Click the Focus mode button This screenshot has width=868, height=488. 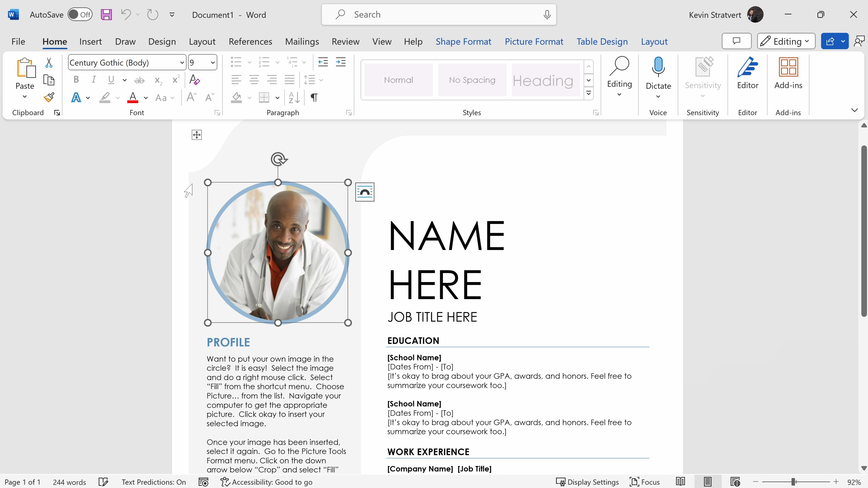[645, 482]
